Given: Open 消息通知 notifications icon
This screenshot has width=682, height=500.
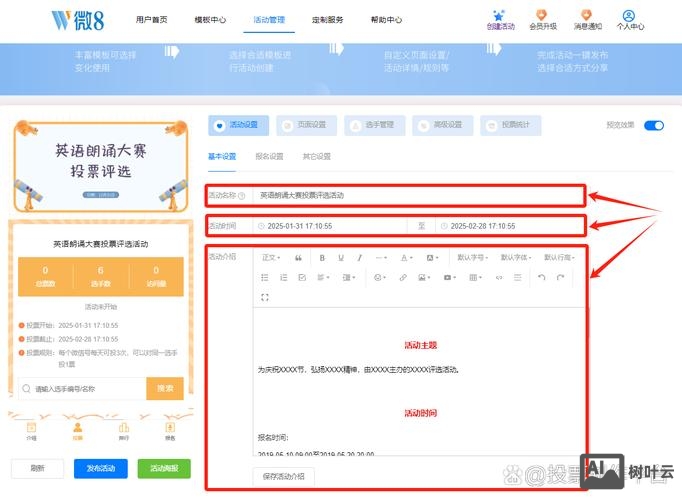Looking at the screenshot, I should [x=587, y=16].
